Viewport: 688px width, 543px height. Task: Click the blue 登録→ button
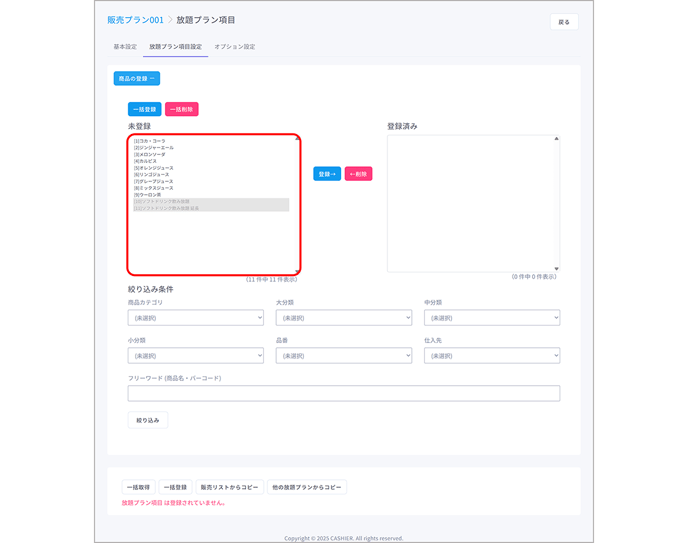tap(327, 174)
